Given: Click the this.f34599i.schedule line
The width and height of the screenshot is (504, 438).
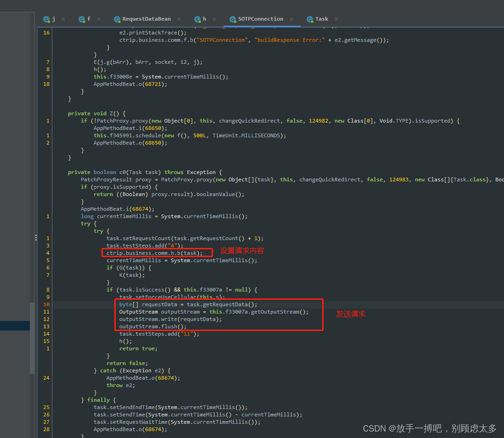Looking at the screenshot, I should coord(190,136).
